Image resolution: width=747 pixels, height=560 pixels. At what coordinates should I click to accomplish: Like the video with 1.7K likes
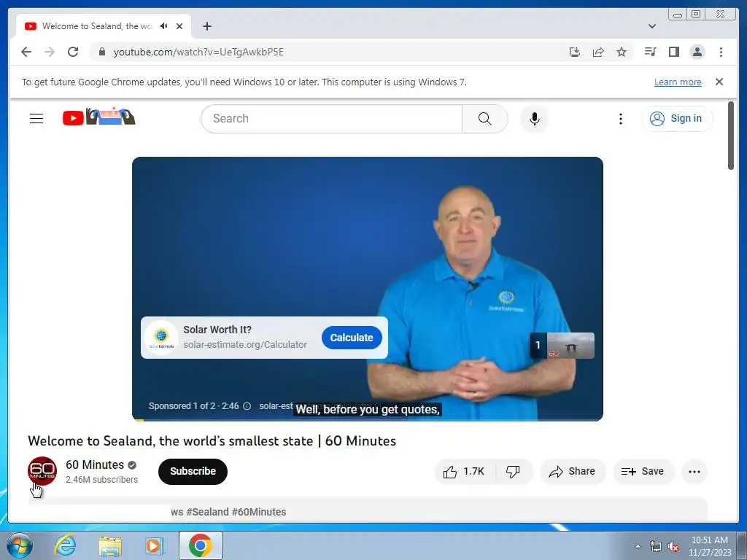465,472
